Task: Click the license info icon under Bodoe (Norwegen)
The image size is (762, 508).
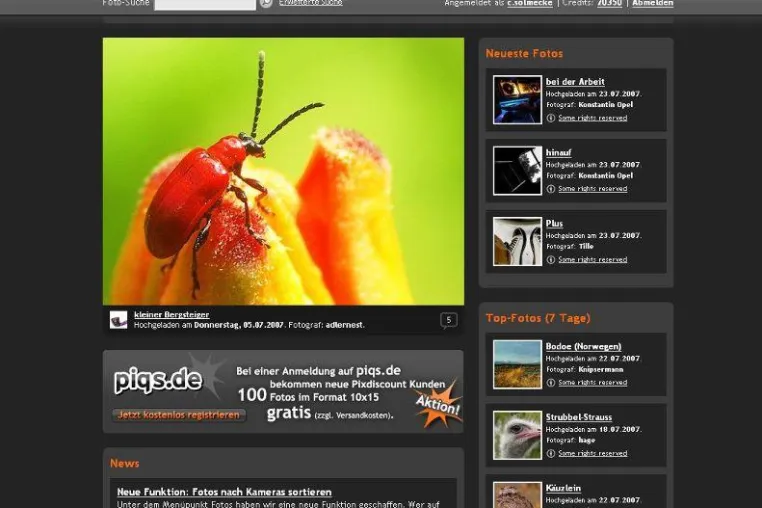Action: pyautogui.click(x=551, y=383)
